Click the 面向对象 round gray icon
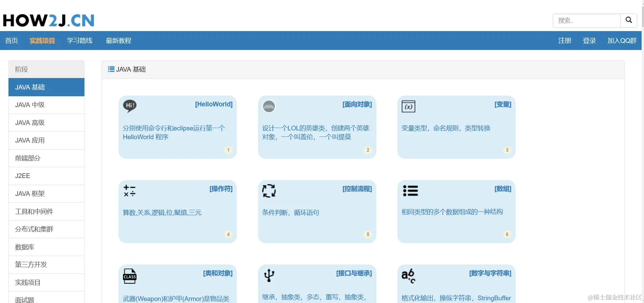Image resolution: width=644 pixels, height=303 pixels. [269, 106]
